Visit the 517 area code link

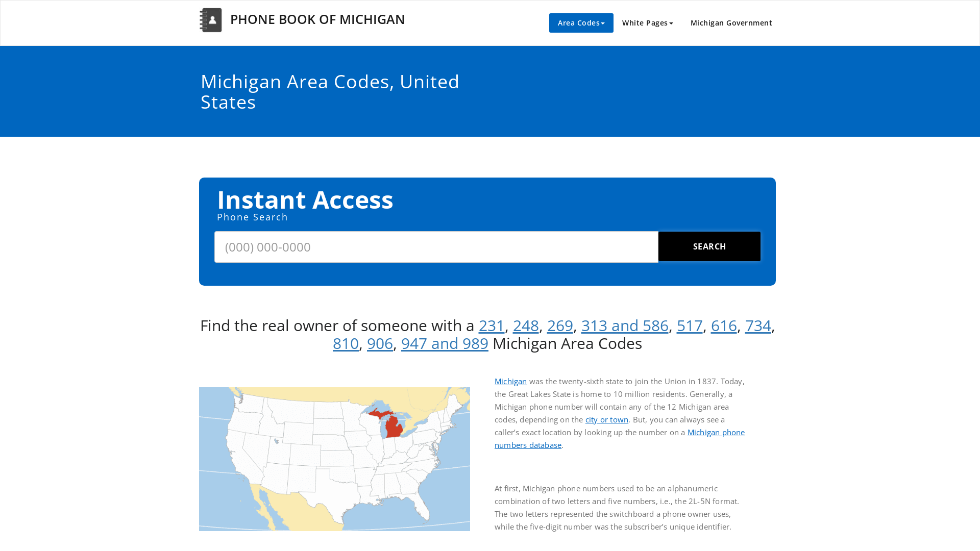(x=690, y=325)
